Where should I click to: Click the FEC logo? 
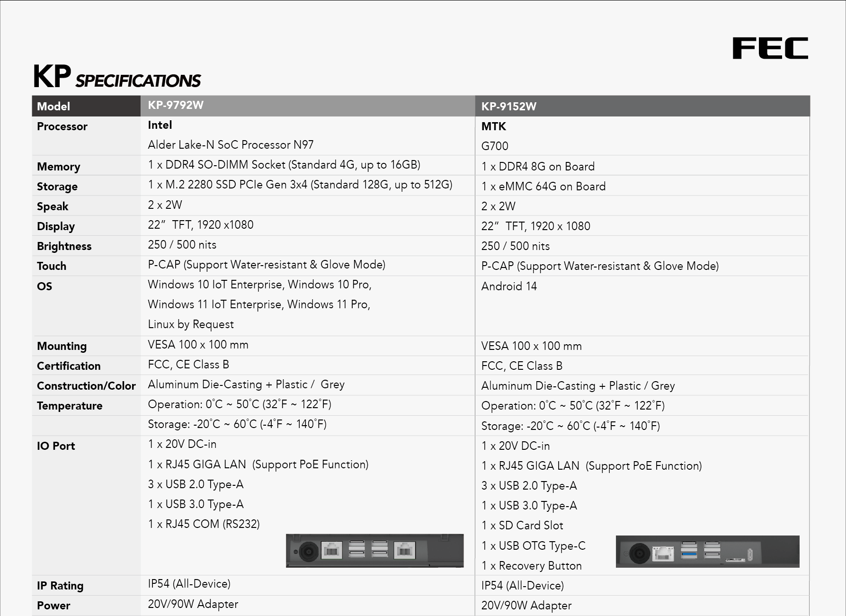tap(770, 48)
